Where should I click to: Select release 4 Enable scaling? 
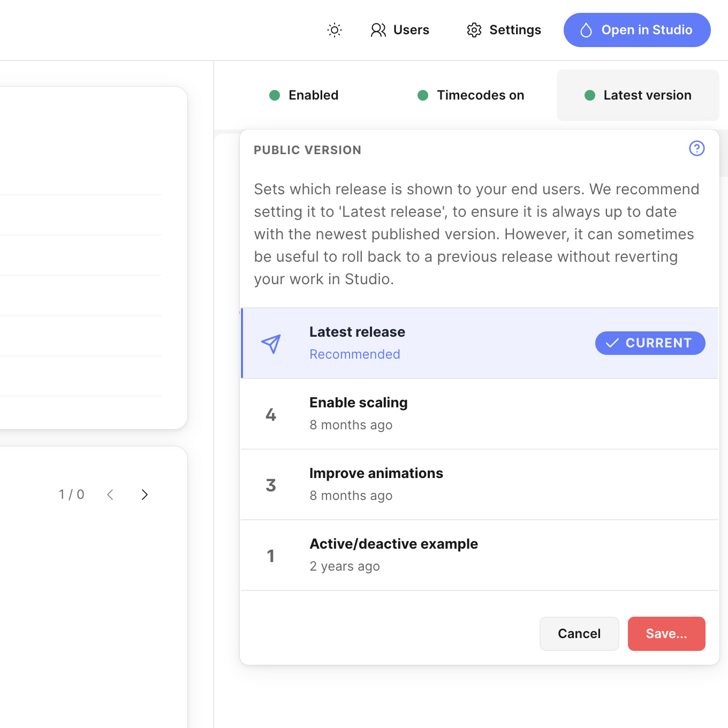[x=480, y=414]
